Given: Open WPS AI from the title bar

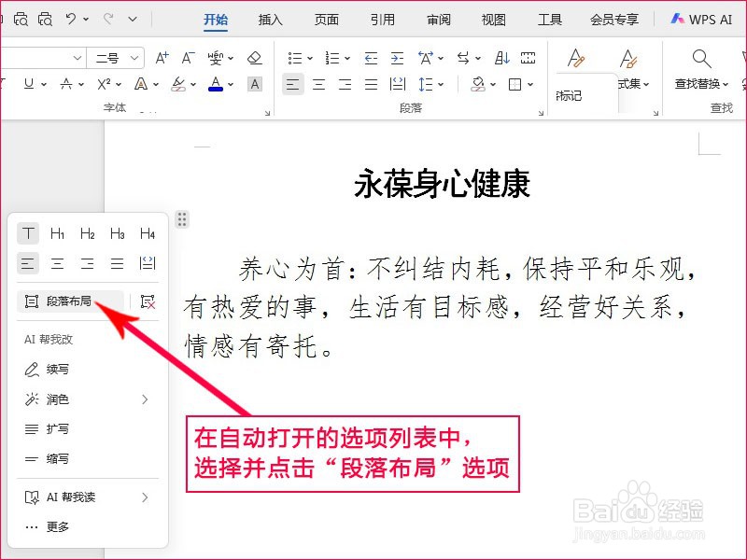Looking at the screenshot, I should [701, 18].
